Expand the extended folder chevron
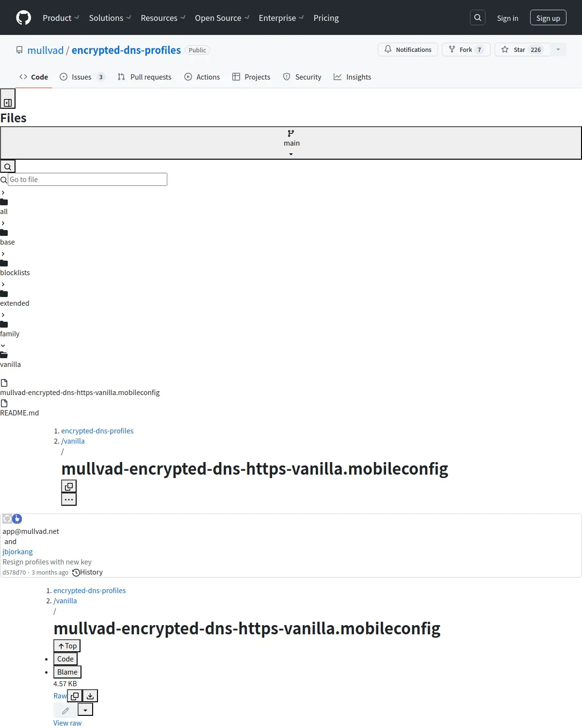 tap(3, 284)
